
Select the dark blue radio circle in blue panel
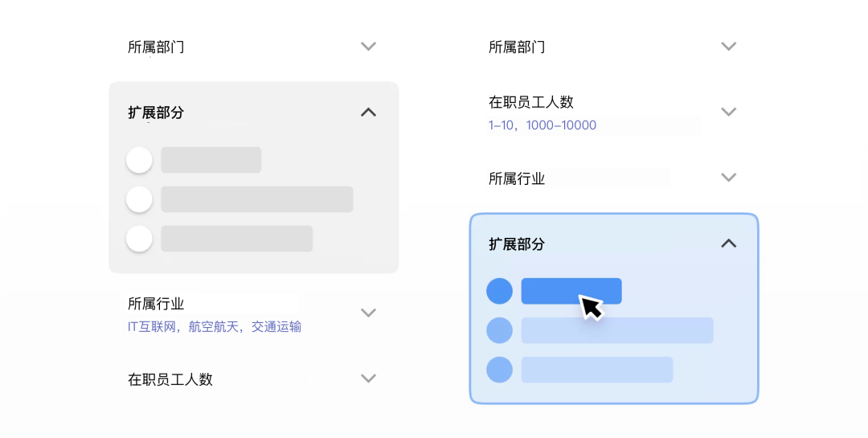[x=500, y=291]
